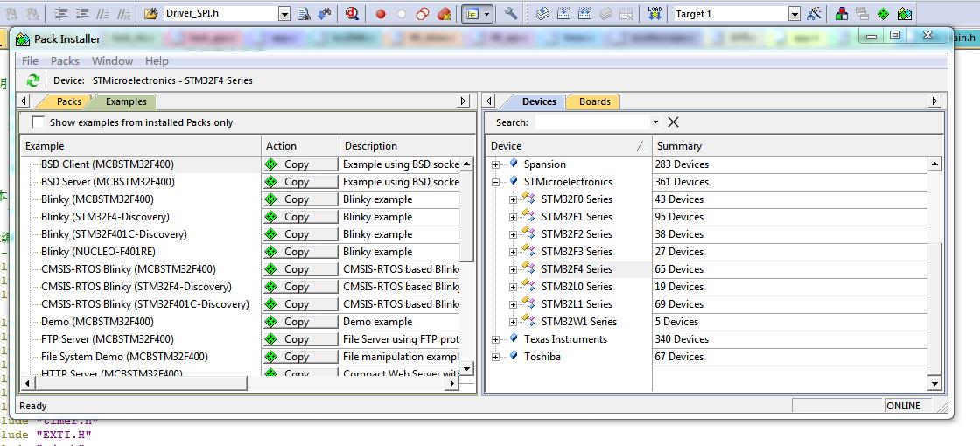Click the examples list horizontal scrollbar thumb
Image resolution: width=980 pixels, height=446 pixels.
[x=139, y=383]
